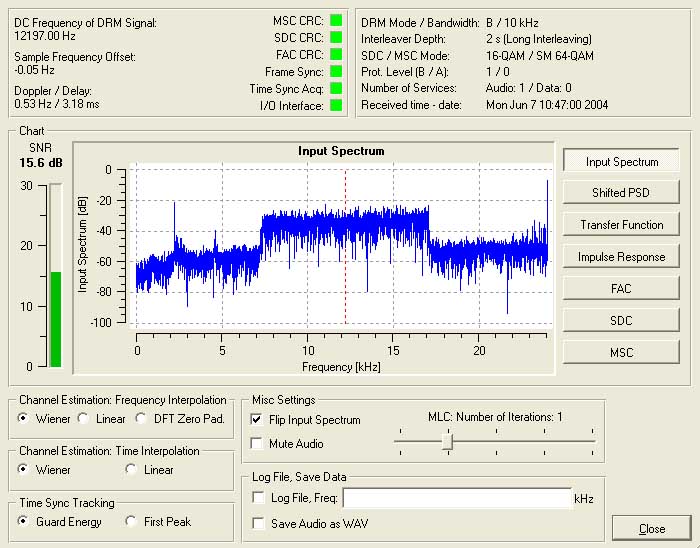This screenshot has width=700, height=548.
Task: Enable Log File checkbox
Action: click(258, 497)
